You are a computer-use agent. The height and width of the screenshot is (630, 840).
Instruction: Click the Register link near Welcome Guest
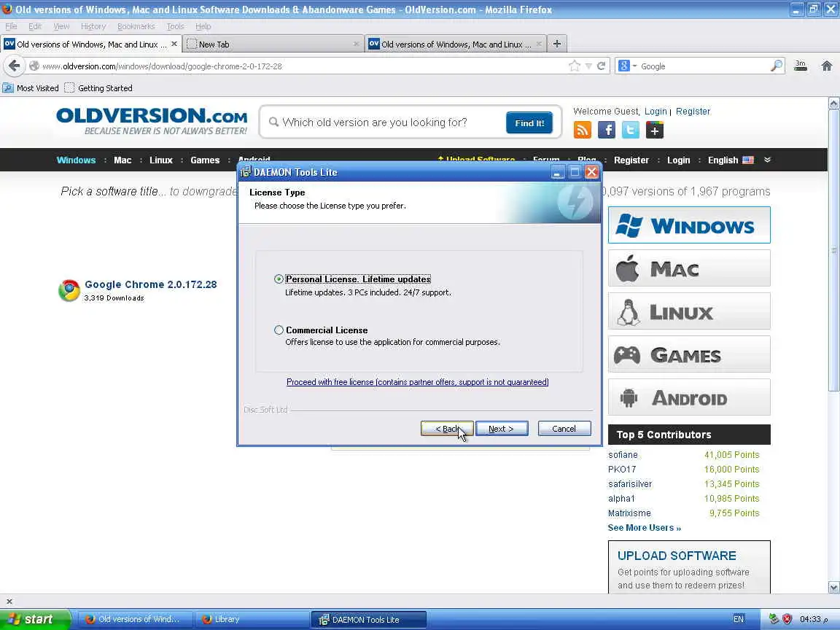point(693,112)
